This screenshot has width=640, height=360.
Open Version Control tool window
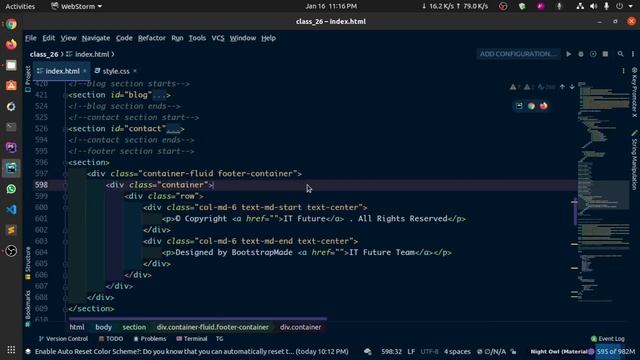63,339
